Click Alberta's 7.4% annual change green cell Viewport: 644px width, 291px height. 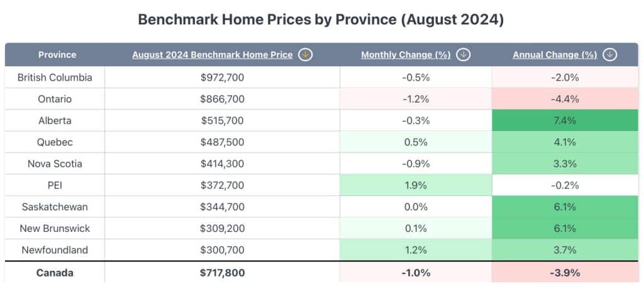coord(564,121)
